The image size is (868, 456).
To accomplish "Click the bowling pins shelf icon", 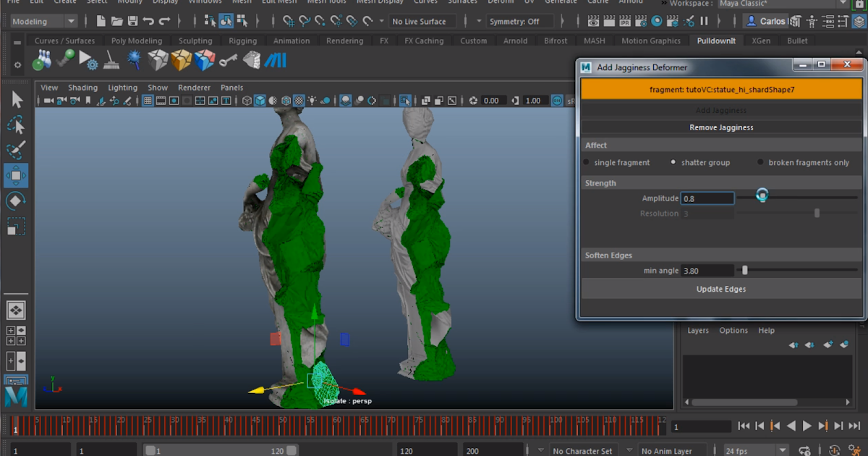I will click(41, 61).
